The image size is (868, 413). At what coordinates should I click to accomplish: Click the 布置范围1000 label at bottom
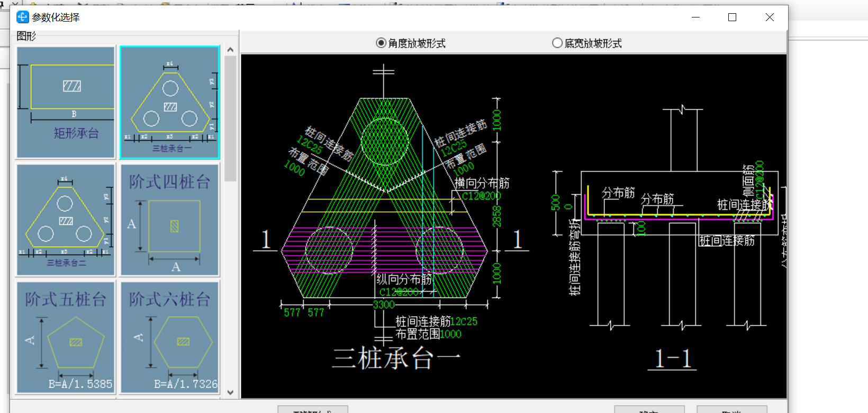(x=429, y=334)
